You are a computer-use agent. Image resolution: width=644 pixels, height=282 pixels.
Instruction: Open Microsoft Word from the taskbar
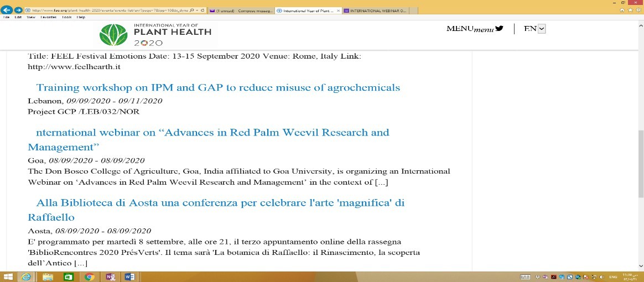tap(129, 277)
